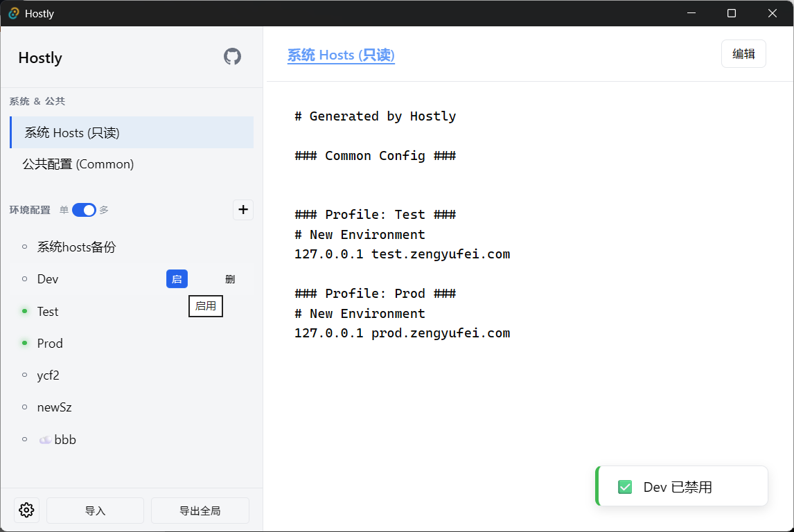Select the ycf2 profile
The width and height of the screenshot is (794, 532).
tap(132, 375)
